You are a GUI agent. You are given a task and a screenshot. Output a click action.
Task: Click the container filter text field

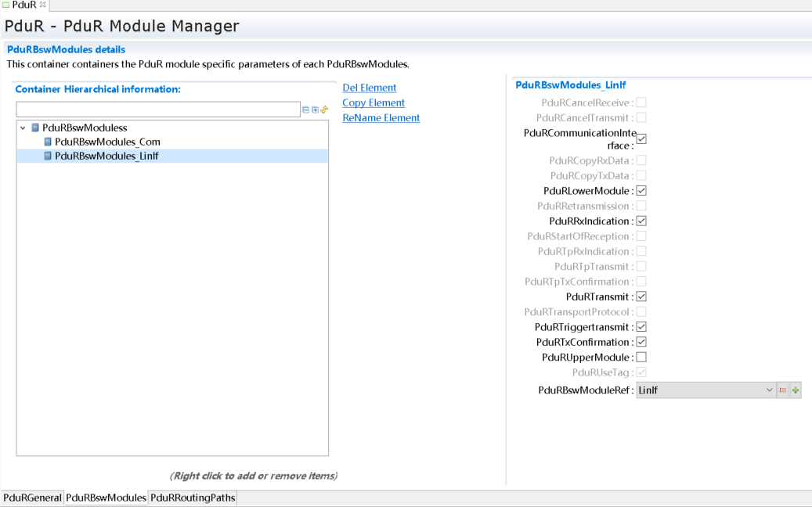point(157,110)
